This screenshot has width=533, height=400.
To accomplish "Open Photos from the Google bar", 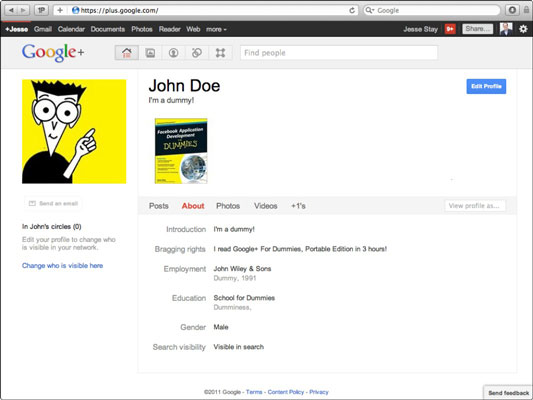I will tap(142, 29).
